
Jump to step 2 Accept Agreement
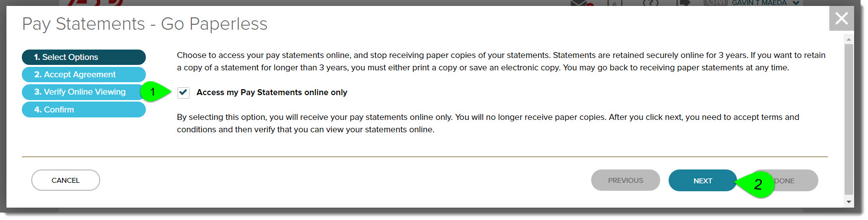83,74
